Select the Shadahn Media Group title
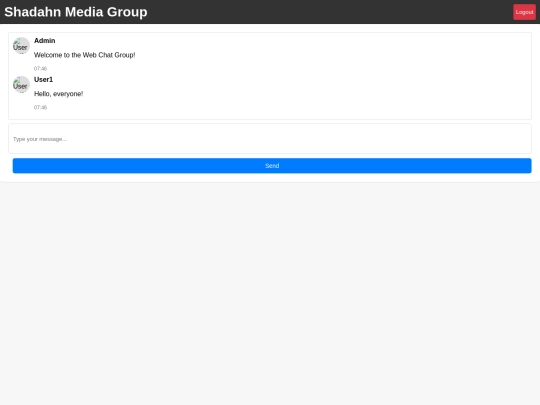Image resolution: width=540 pixels, height=405 pixels. point(76,12)
